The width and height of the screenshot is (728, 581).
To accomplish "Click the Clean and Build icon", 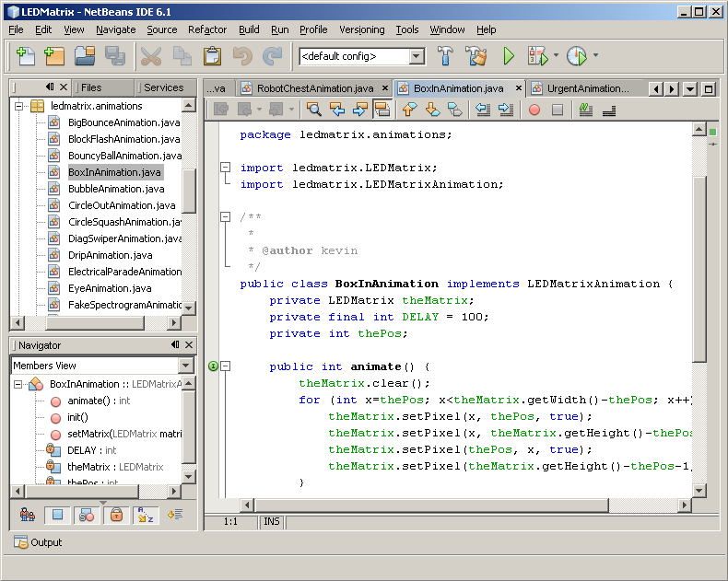I will coord(476,56).
